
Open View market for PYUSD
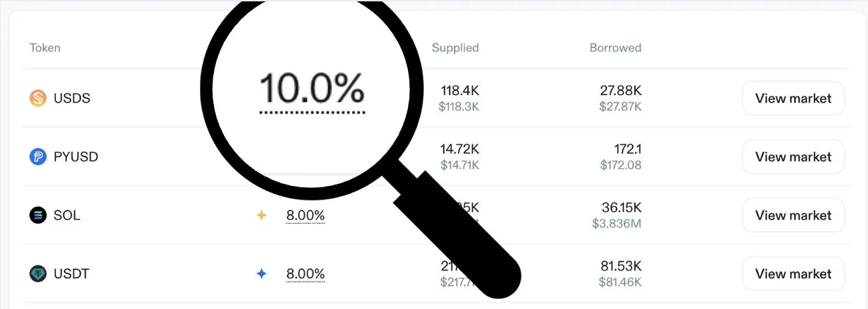794,157
